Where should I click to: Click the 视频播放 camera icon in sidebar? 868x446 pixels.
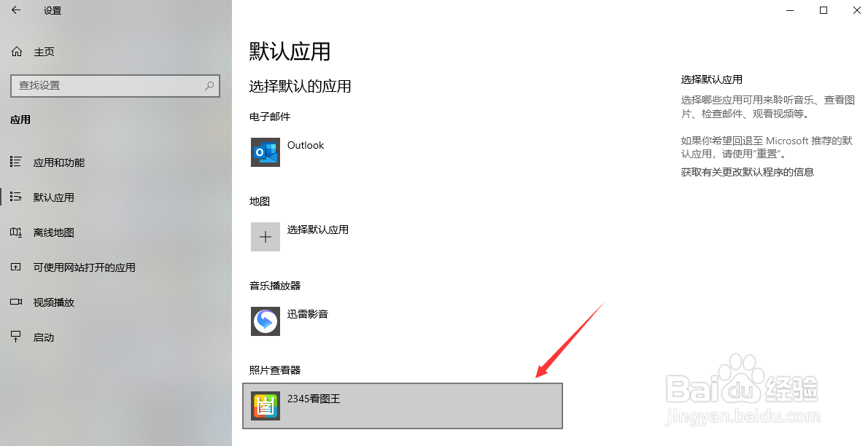[16, 302]
